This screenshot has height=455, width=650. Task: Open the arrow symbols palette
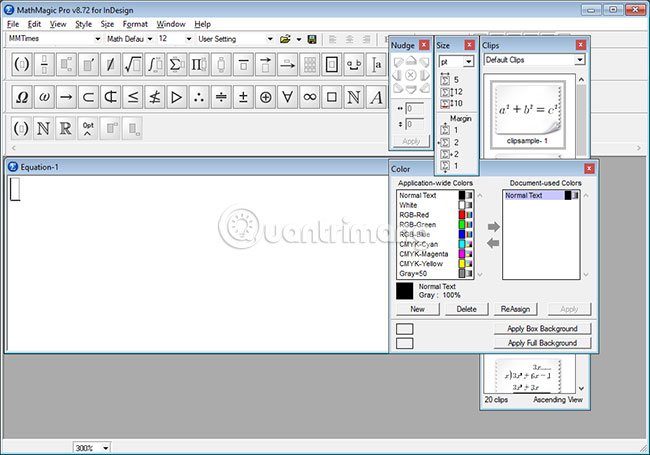coord(66,97)
